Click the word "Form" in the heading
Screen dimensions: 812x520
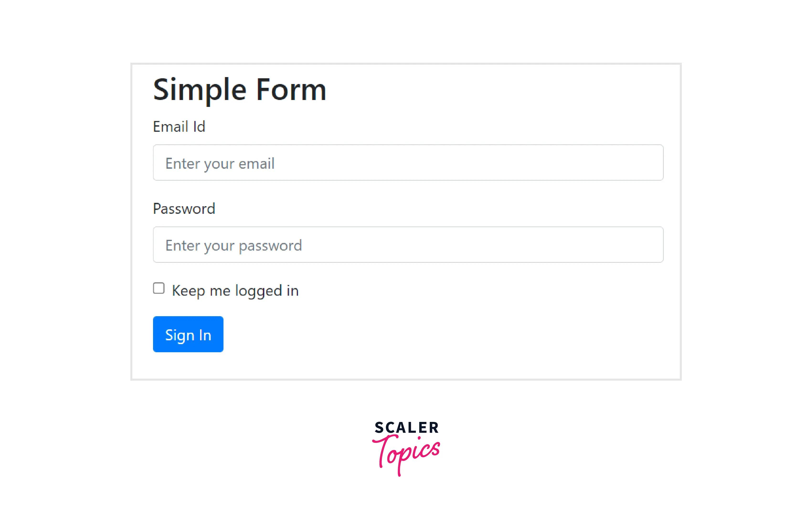click(x=291, y=90)
